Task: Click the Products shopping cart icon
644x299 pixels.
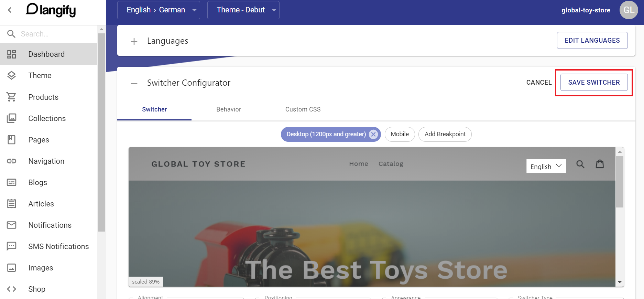Action: coord(11,97)
